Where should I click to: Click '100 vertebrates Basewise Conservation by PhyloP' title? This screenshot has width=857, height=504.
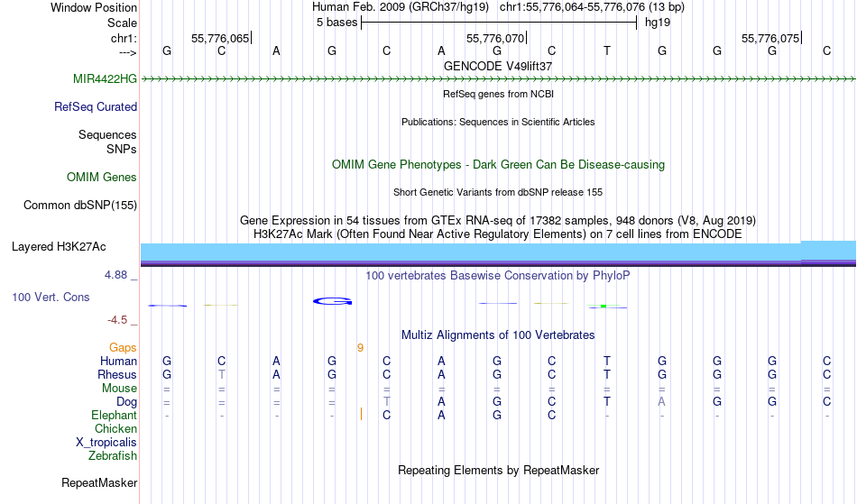tap(498, 276)
